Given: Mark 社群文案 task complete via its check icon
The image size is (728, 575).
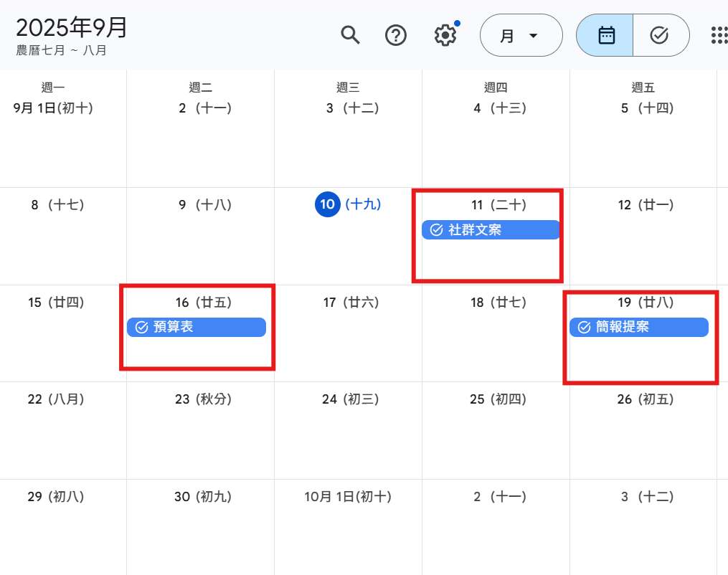Looking at the screenshot, I should click(x=436, y=230).
